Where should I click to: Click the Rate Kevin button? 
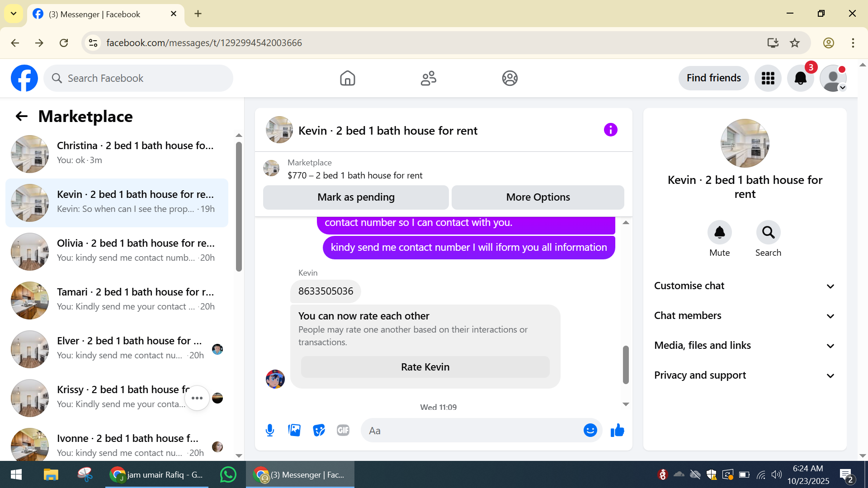(x=425, y=367)
